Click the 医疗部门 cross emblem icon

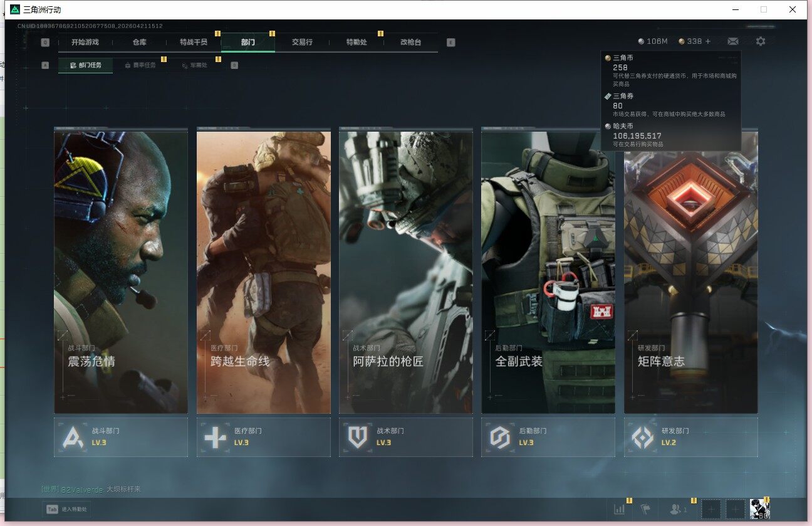click(215, 437)
